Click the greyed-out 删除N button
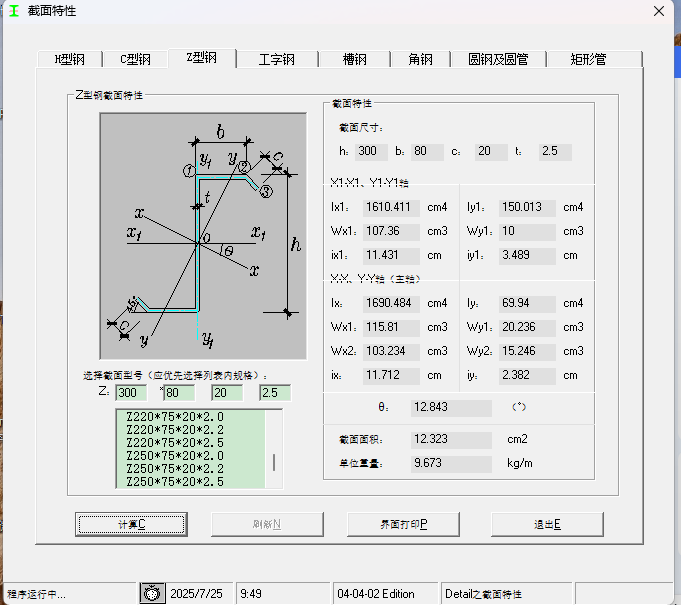This screenshot has height=605, width=681. pos(267,524)
